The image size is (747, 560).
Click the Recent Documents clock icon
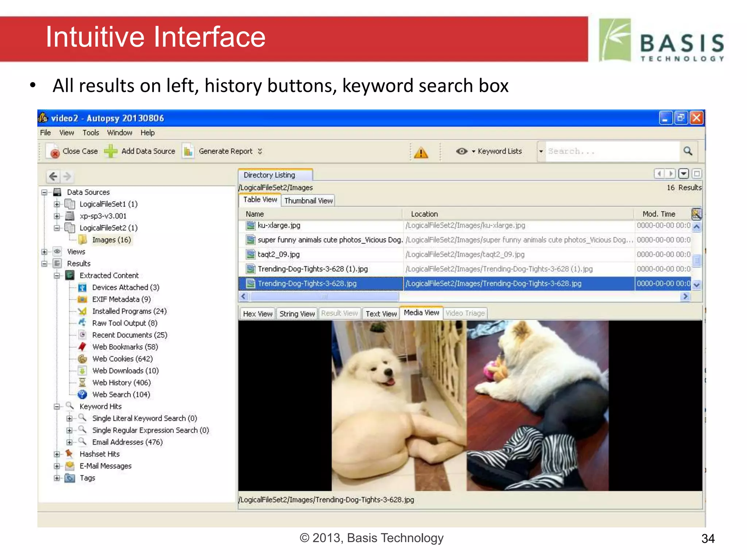point(82,335)
